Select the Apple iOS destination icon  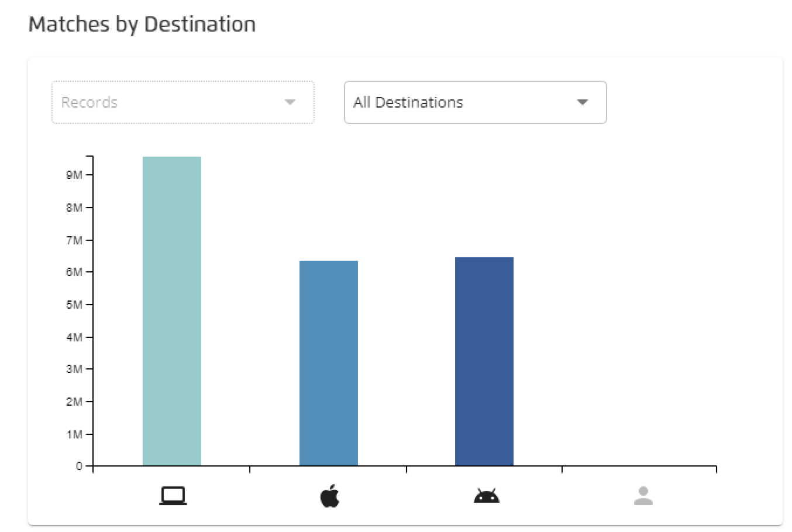click(330, 496)
